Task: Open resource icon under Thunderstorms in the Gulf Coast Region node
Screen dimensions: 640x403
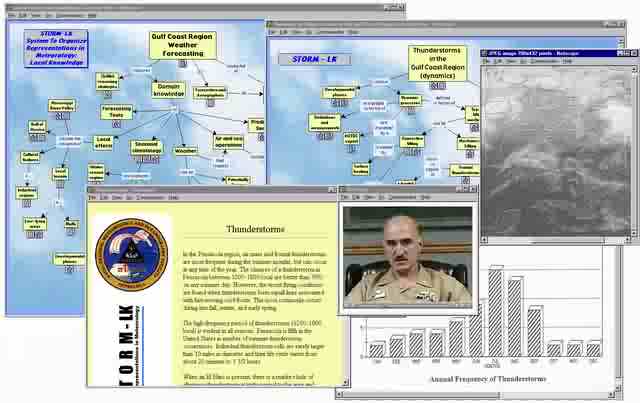Action: click(437, 85)
